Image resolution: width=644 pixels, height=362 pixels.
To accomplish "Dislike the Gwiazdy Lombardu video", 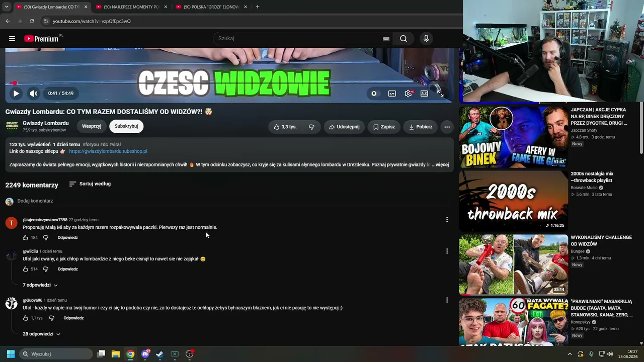I will pyautogui.click(x=311, y=127).
